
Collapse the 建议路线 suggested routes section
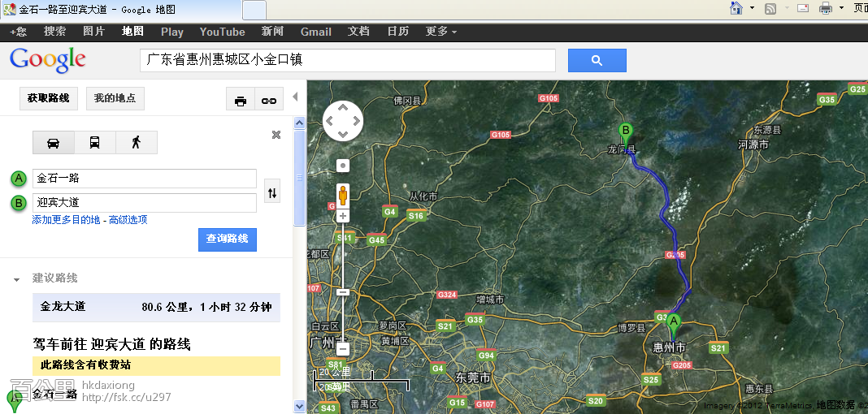16,279
